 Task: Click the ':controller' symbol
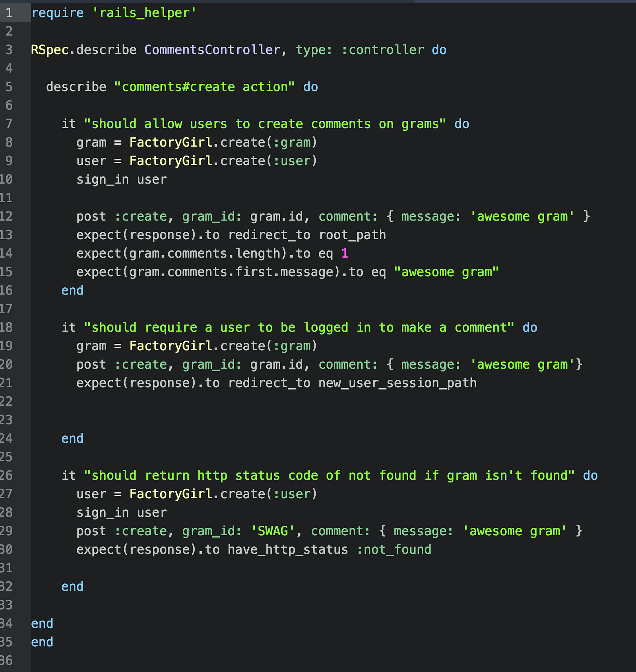pyautogui.click(x=383, y=50)
